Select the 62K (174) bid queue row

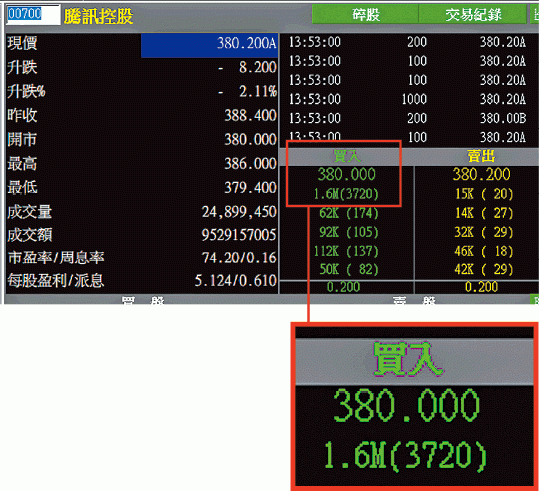pyautogui.click(x=349, y=214)
